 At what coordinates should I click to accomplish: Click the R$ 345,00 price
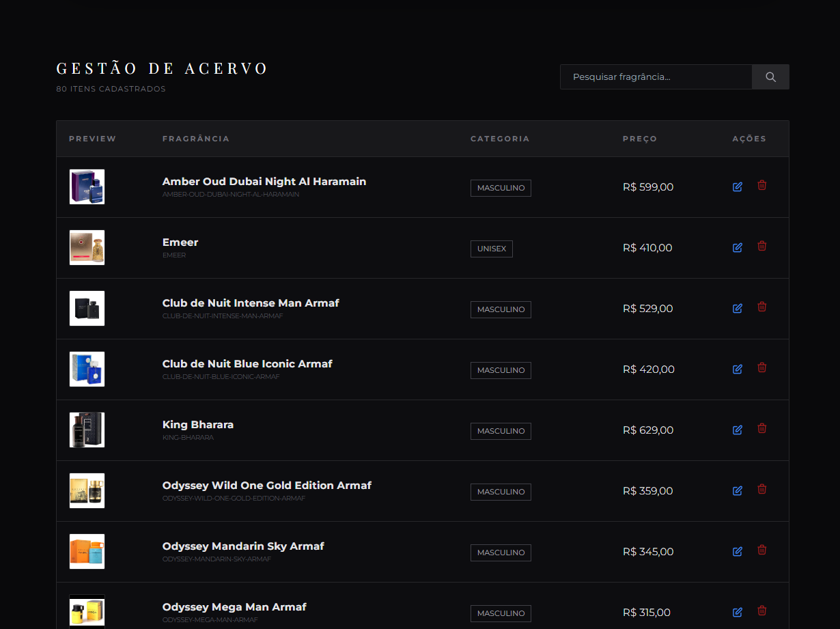(648, 552)
